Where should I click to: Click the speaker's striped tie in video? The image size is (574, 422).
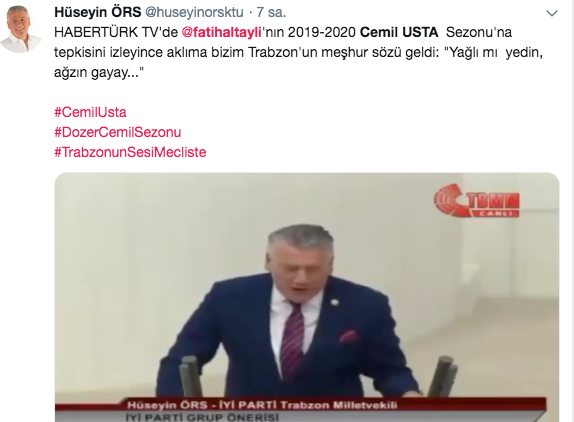pos(293,340)
